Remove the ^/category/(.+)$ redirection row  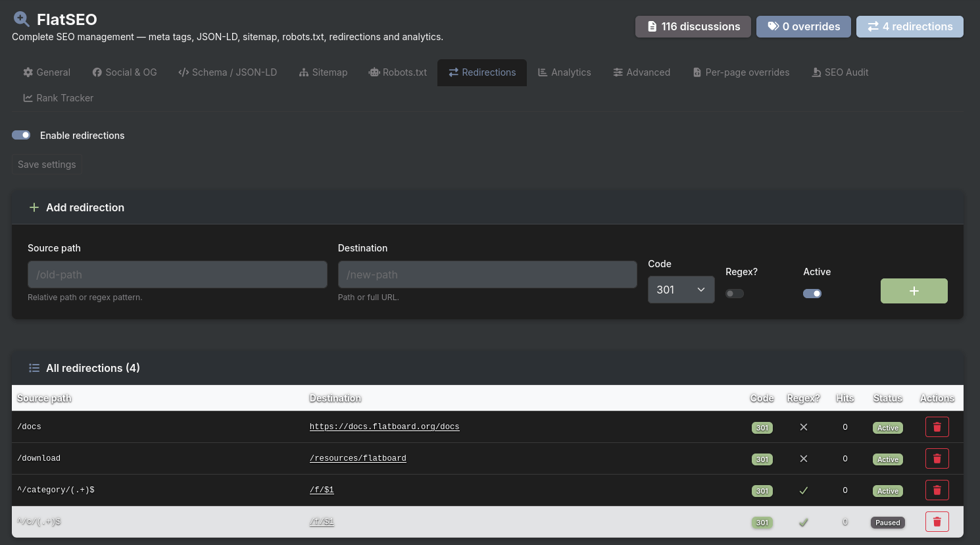(937, 490)
